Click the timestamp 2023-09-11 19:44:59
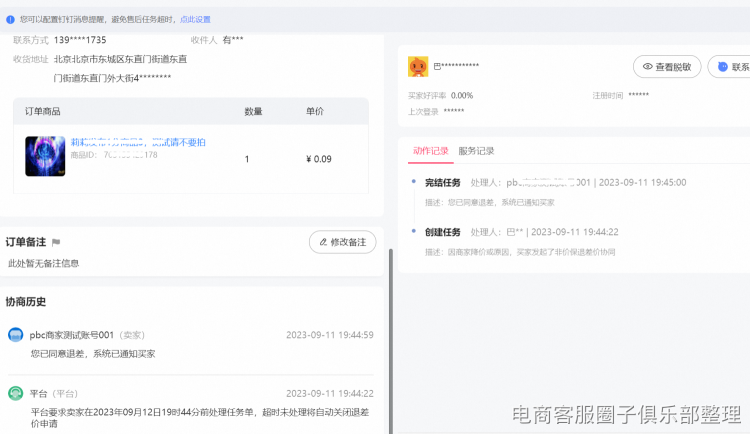The height and width of the screenshot is (434, 750). pos(330,335)
